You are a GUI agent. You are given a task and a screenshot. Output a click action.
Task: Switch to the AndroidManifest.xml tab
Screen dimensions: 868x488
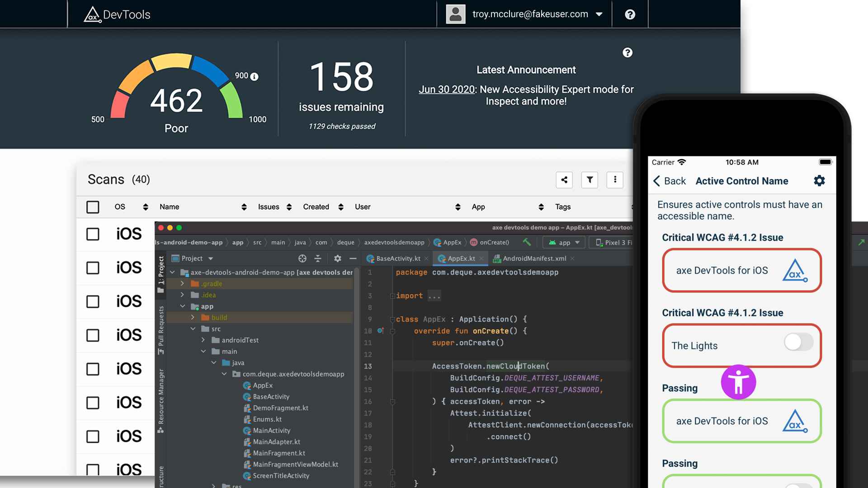point(535,258)
